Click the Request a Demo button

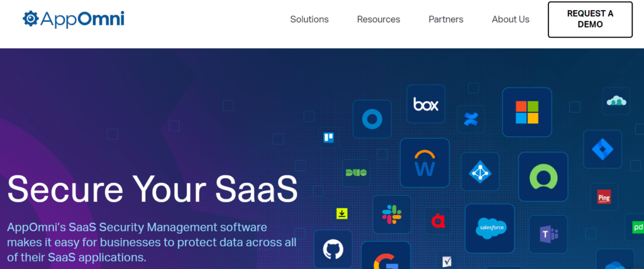pos(590,19)
